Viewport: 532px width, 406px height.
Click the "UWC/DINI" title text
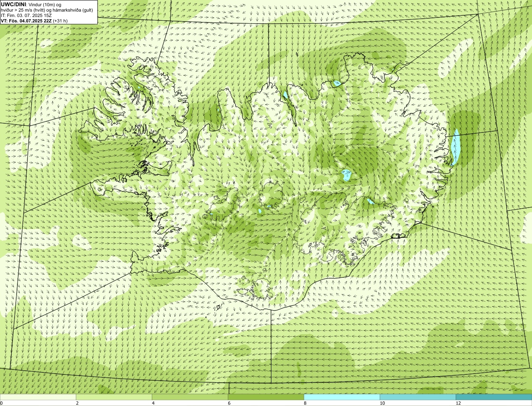[x=13, y=4]
